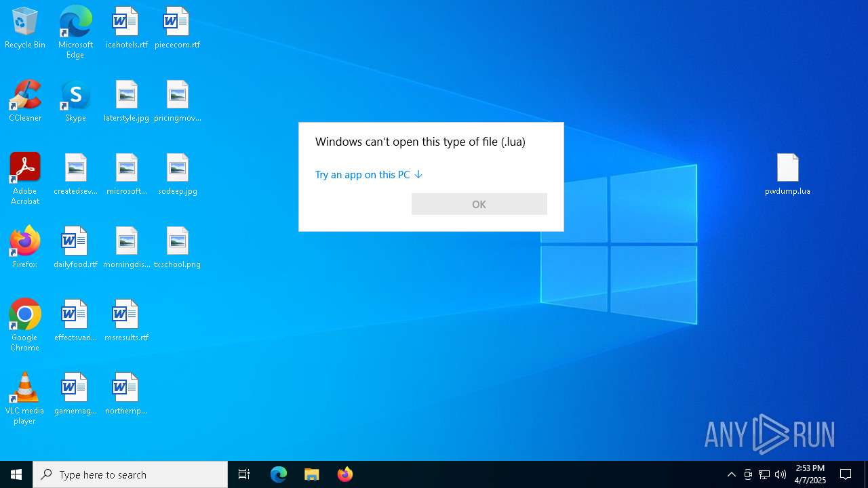868x488 pixels.
Task: Select the pwdump.lua file icon
Action: tap(787, 175)
